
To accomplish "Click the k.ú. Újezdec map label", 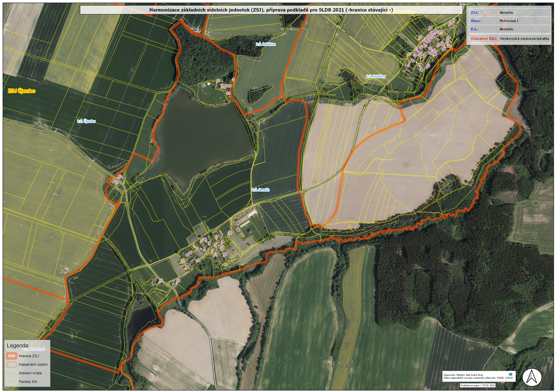I will point(86,121).
